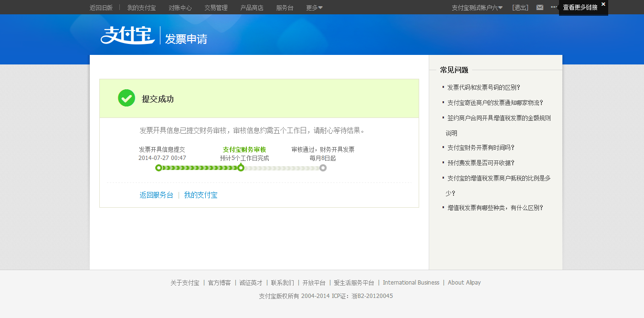Click 官方博客 footer link
644x318 pixels.
tap(220, 283)
